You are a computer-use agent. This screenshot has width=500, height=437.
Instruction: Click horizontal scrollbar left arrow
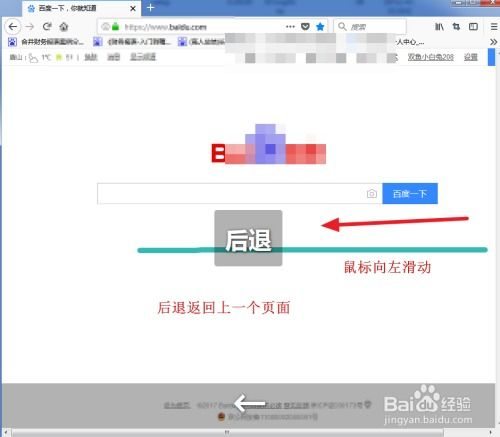7,433
